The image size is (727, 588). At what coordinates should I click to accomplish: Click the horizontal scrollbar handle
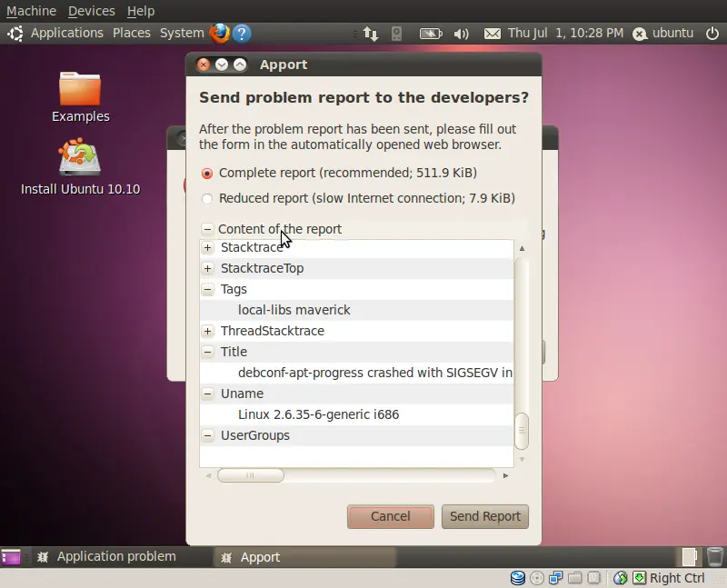click(x=251, y=475)
